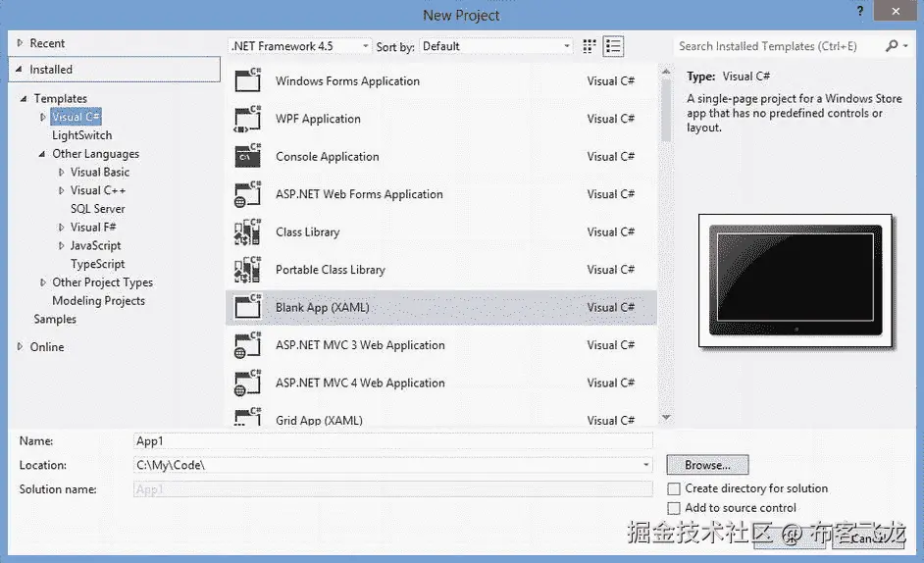This screenshot has height=563, width=924.
Task: Expand the Online section
Action: (x=20, y=346)
